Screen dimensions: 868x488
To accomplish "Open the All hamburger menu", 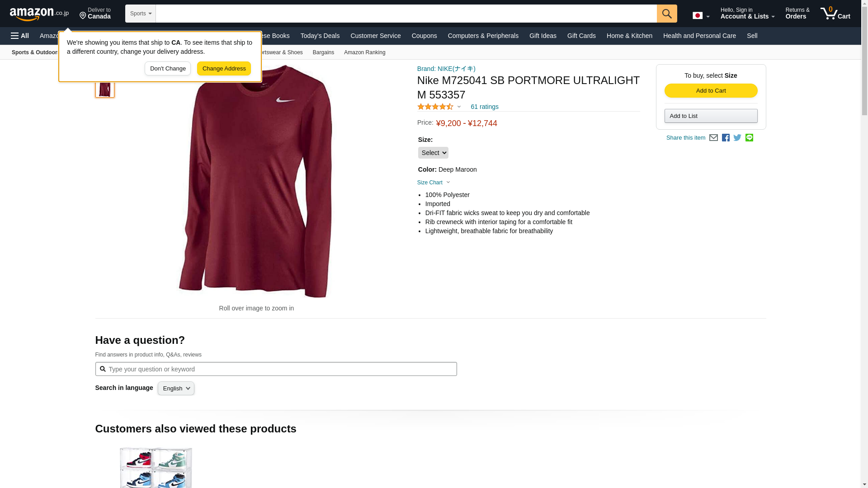I will 20,36.
